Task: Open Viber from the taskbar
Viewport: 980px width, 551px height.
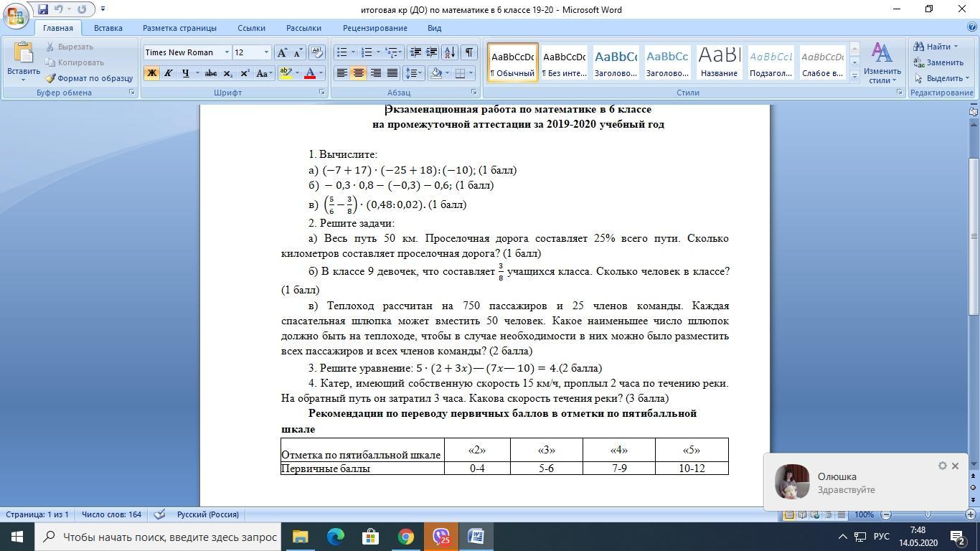Action: [x=440, y=537]
